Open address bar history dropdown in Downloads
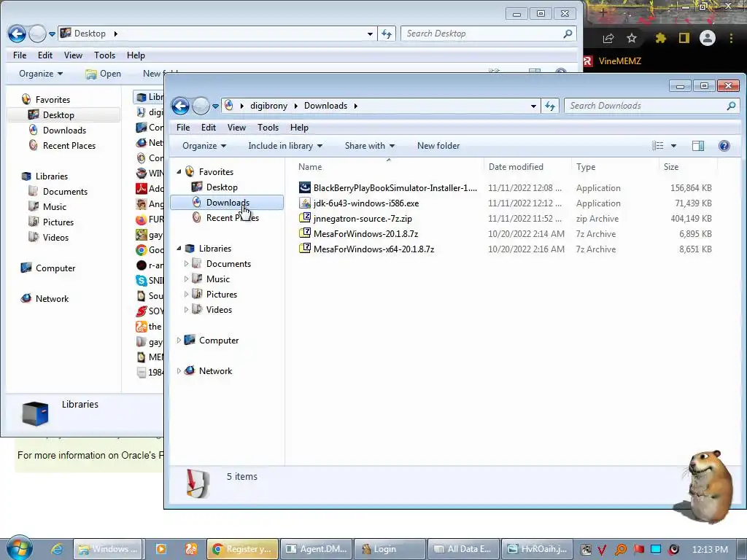 point(533,106)
